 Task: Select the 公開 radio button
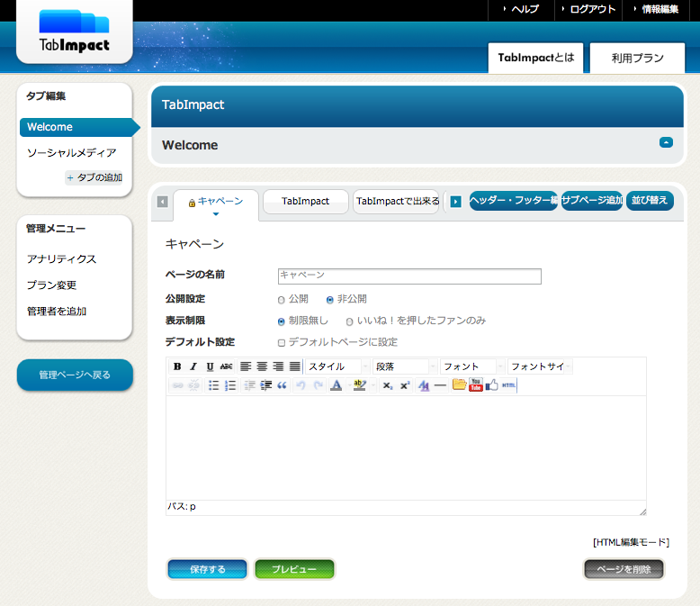coord(282,300)
